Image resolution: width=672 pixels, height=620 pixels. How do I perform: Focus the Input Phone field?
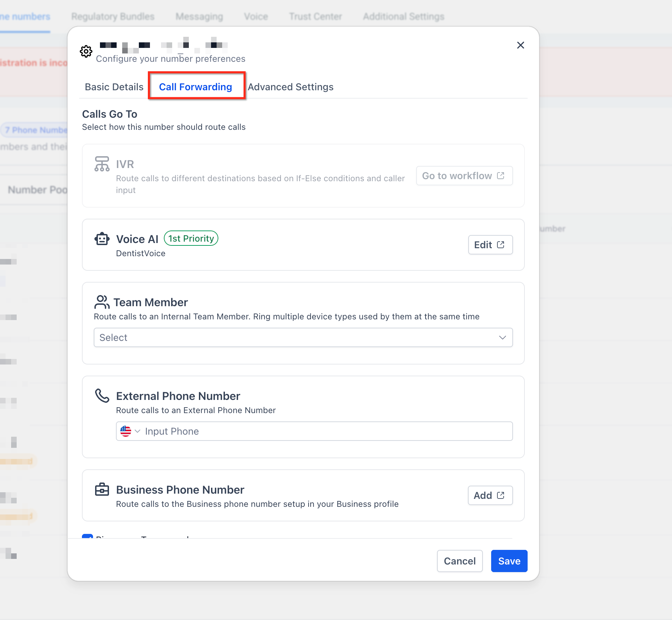pos(314,431)
